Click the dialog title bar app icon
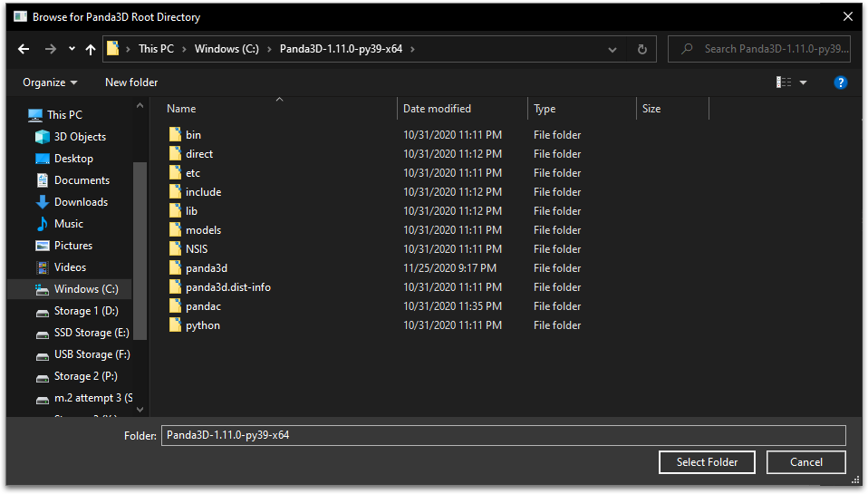This screenshot has height=494, width=868. click(x=21, y=16)
